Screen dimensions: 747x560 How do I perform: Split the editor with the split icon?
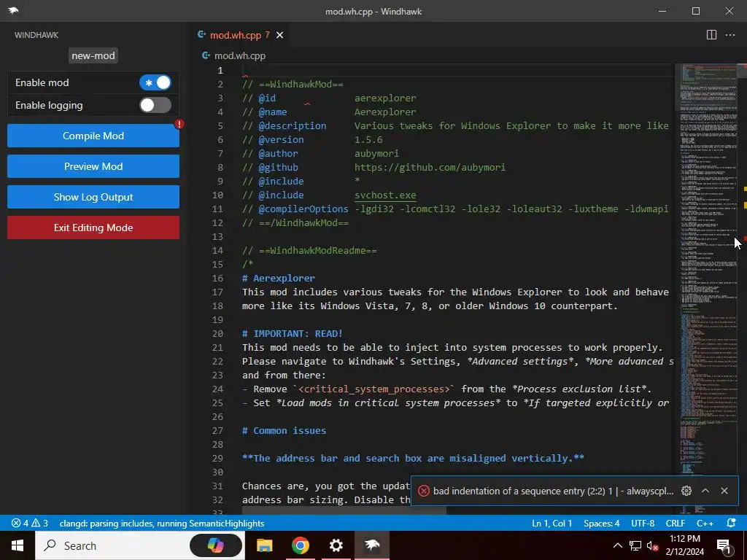tap(711, 35)
